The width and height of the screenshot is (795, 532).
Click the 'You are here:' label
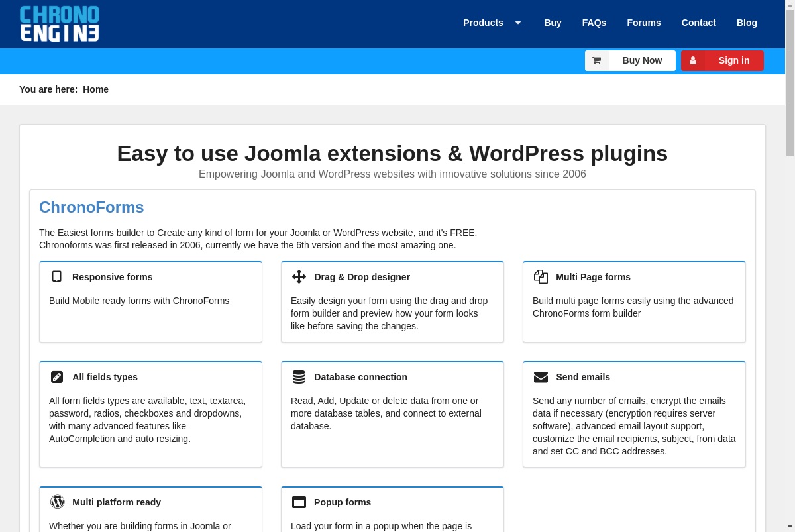click(48, 89)
